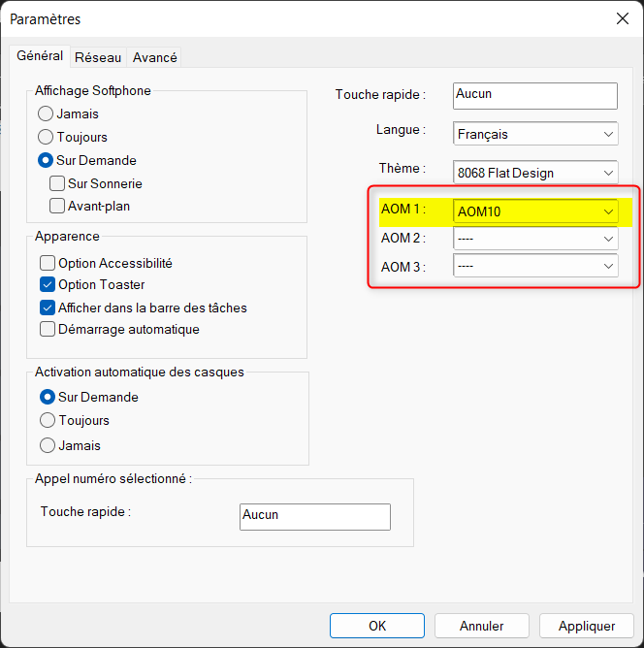Tick the Avant-plan checkbox
The height and width of the screenshot is (648, 644).
click(x=58, y=206)
